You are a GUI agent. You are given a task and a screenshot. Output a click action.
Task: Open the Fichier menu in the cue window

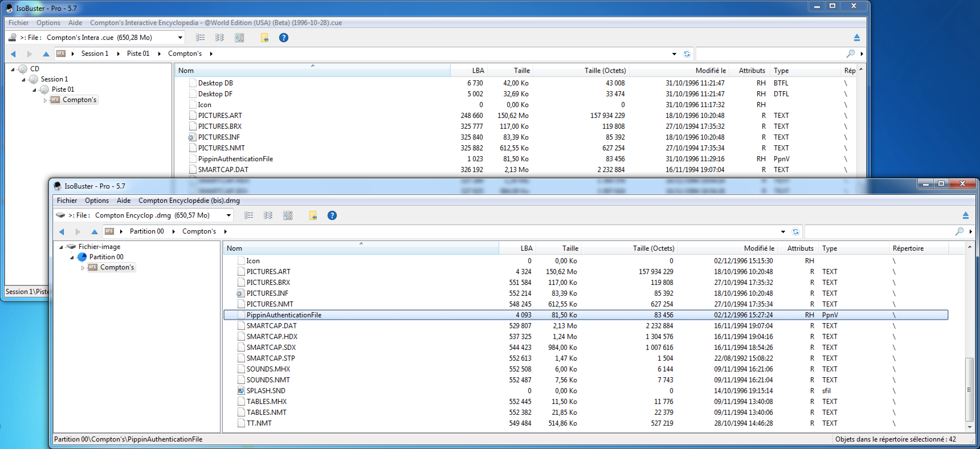(18, 23)
